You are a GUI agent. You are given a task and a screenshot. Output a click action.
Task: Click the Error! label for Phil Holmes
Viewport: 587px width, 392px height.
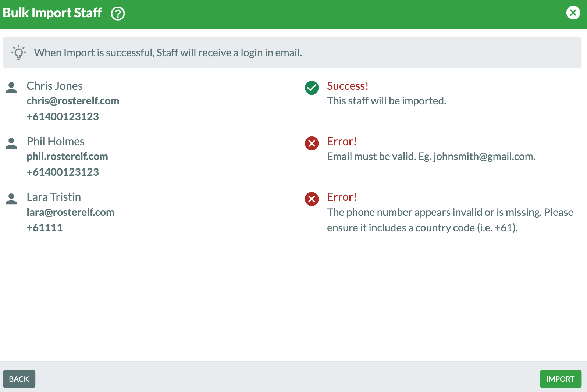pyautogui.click(x=342, y=141)
